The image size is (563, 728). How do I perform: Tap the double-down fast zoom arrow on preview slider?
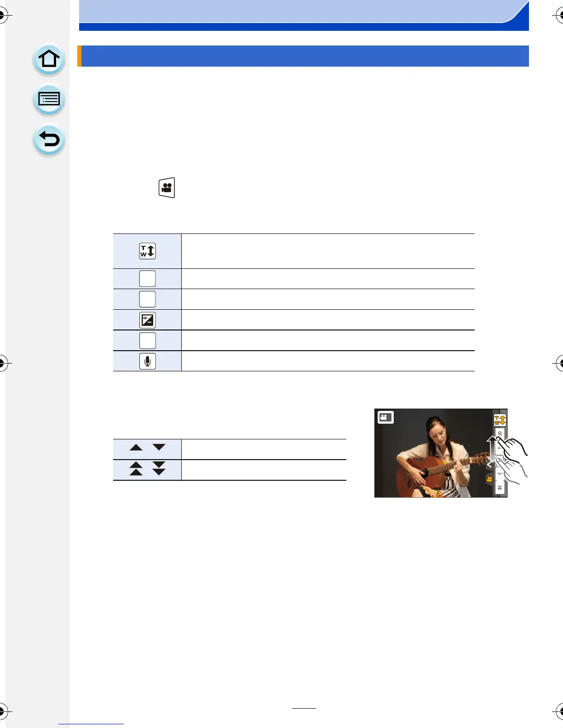pos(500,488)
